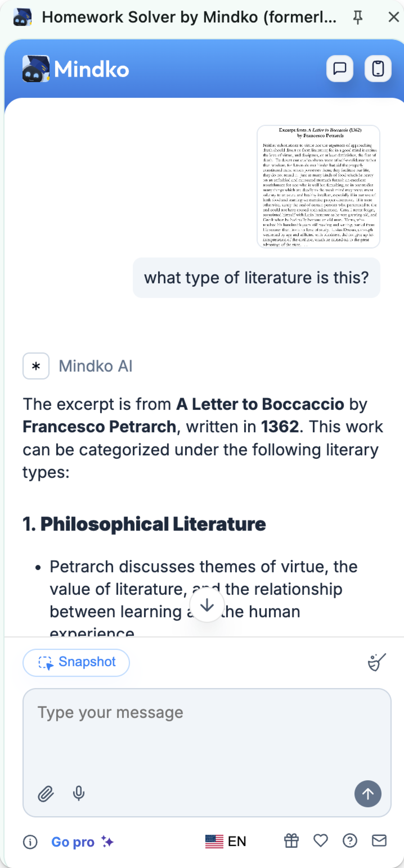The image size is (404, 868).
Task: Open the chat history icon
Action: (340, 69)
